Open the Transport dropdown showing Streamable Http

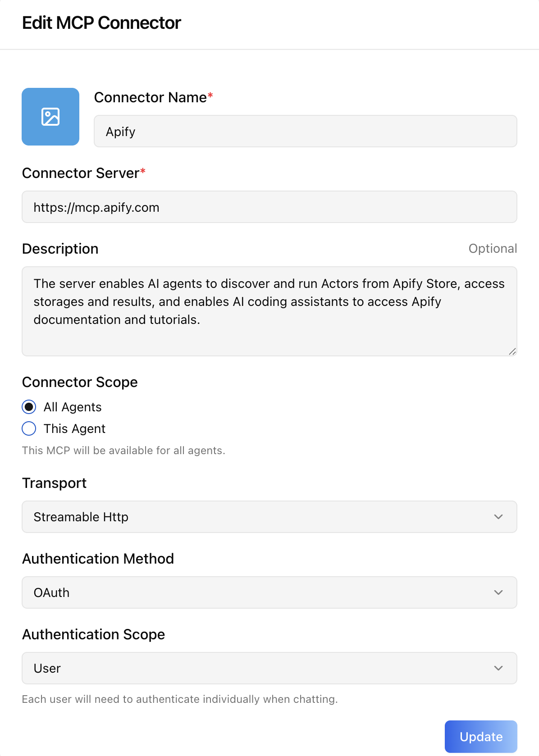click(x=269, y=517)
